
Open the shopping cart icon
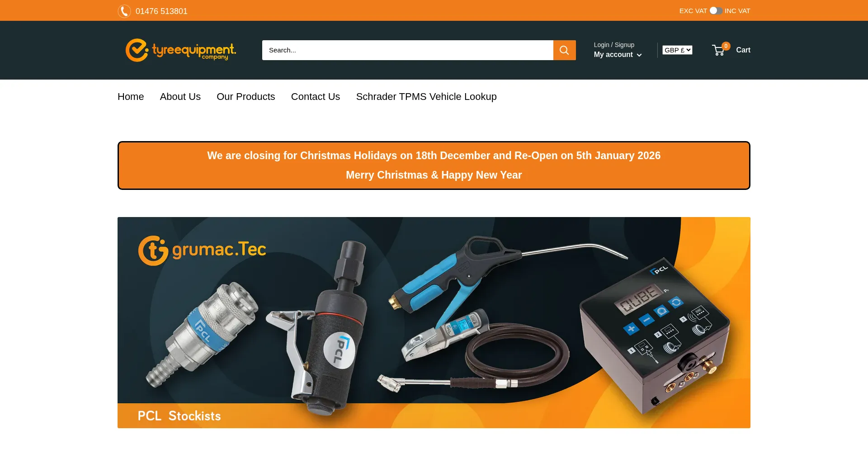[718, 50]
